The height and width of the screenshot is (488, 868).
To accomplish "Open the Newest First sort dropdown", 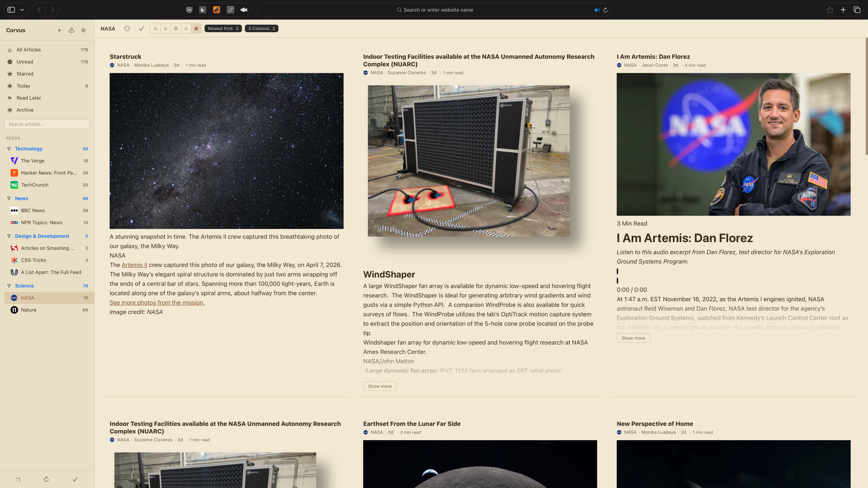I will click(x=223, y=28).
